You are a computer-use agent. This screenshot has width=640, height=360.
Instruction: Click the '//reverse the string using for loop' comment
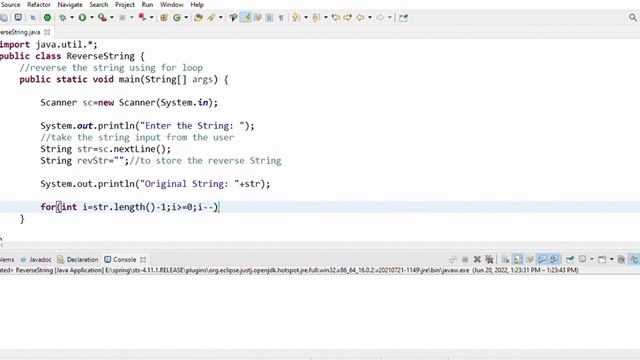pyautogui.click(x=111, y=67)
